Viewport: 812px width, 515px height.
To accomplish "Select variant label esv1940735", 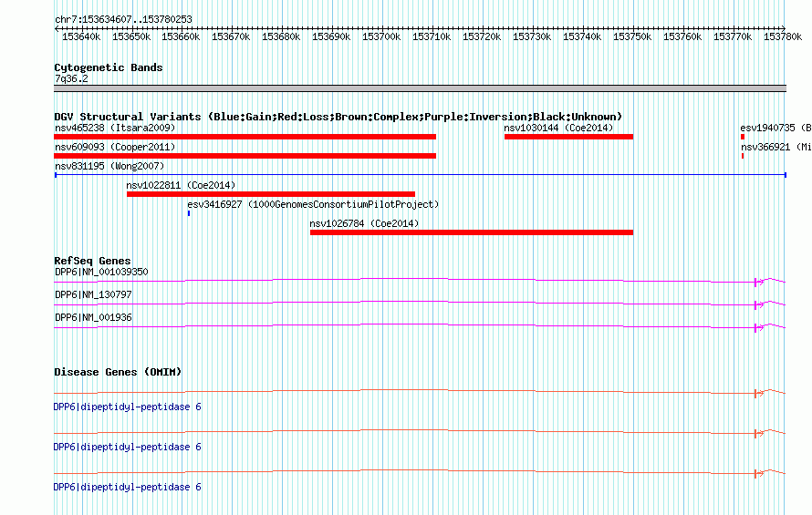I will tap(776, 128).
